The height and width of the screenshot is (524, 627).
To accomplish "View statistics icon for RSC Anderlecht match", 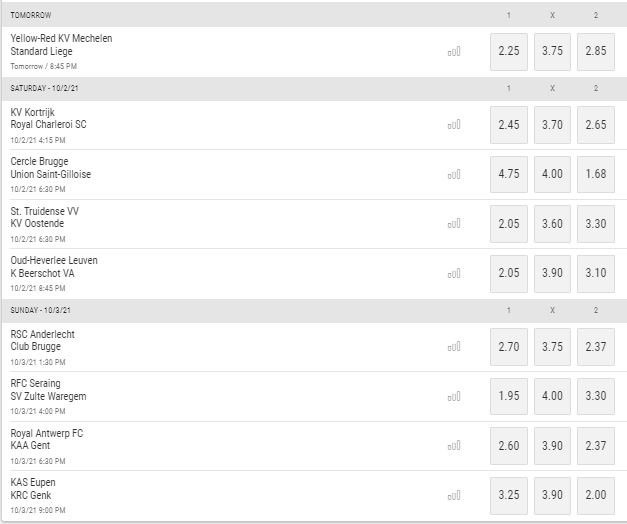I will (x=454, y=346).
